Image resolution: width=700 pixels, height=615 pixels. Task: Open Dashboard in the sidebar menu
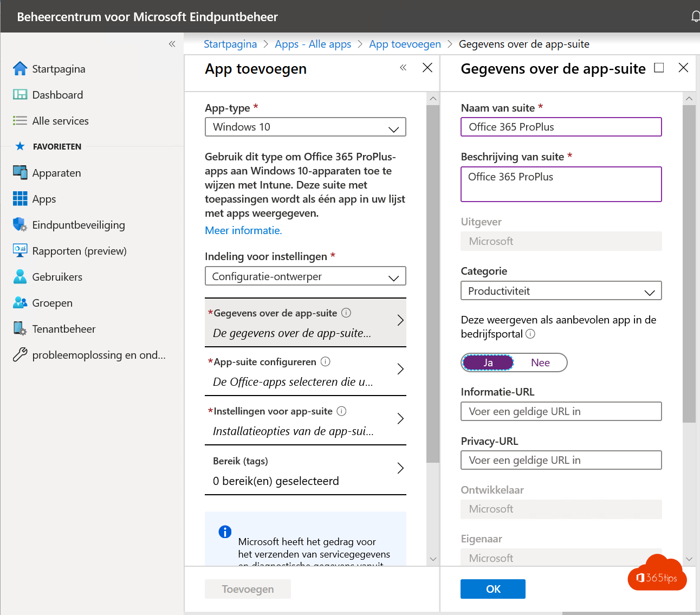tap(57, 95)
